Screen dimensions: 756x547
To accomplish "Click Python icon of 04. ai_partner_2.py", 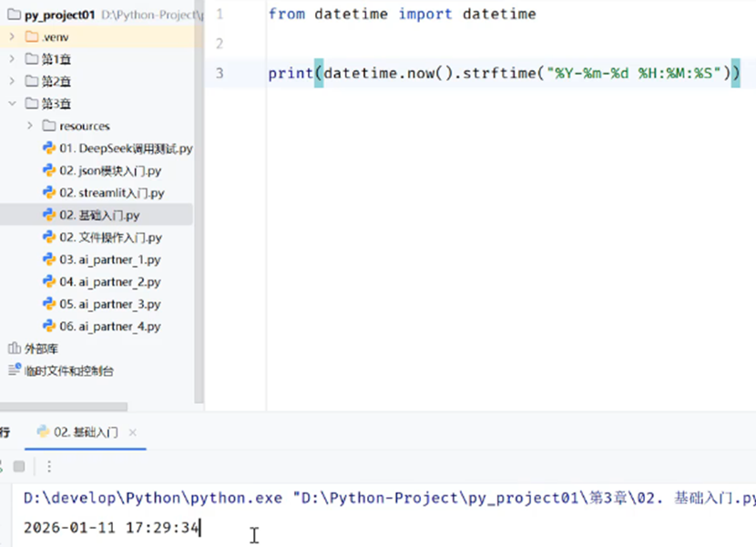I will [x=48, y=281].
